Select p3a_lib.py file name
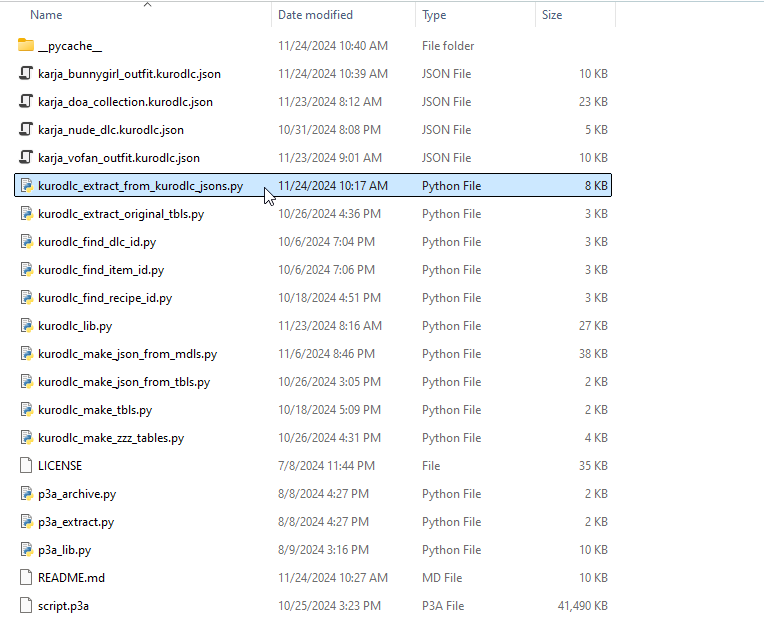This screenshot has width=764, height=619. click(x=64, y=550)
